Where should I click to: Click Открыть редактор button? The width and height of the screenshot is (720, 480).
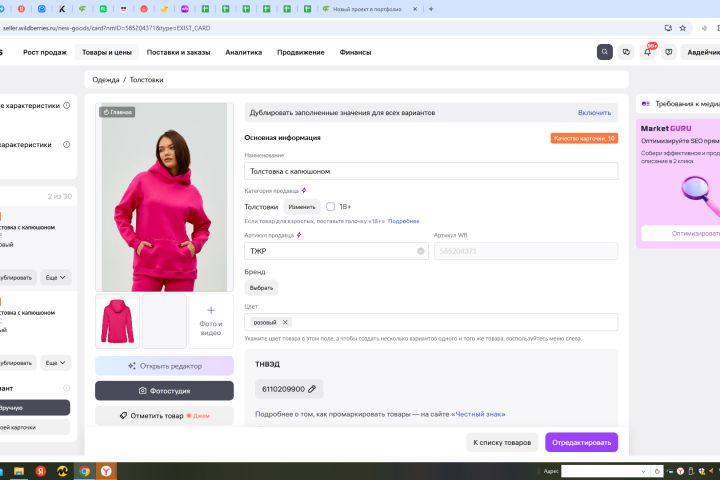164,366
